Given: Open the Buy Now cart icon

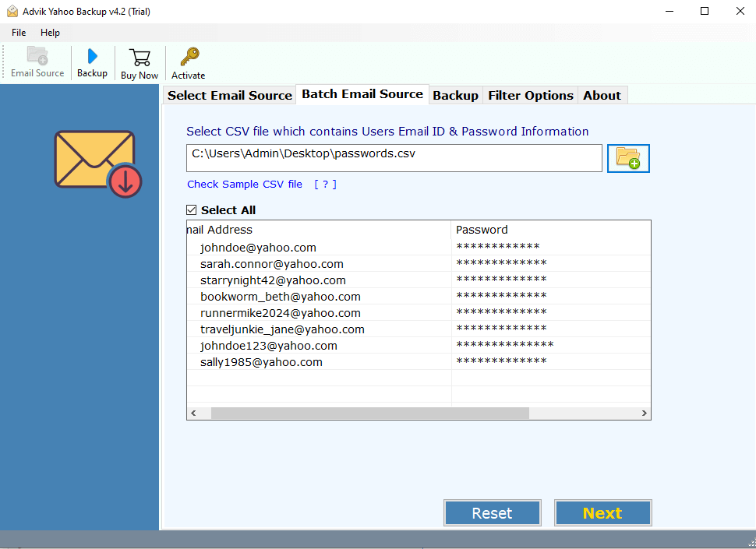Looking at the screenshot, I should (x=140, y=58).
